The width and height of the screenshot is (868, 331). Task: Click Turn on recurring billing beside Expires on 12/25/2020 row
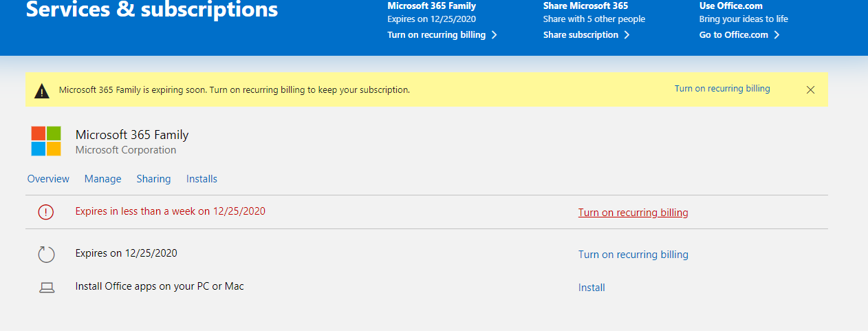point(633,255)
